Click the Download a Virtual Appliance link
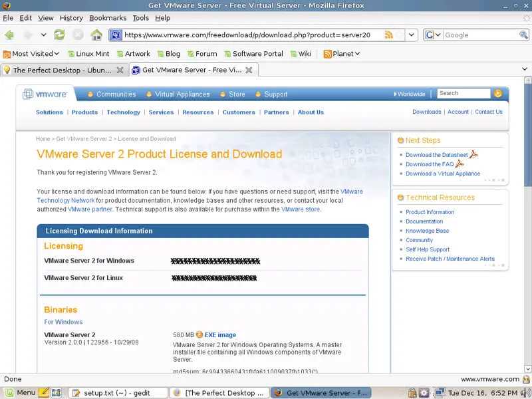The image size is (532, 399). point(443,174)
